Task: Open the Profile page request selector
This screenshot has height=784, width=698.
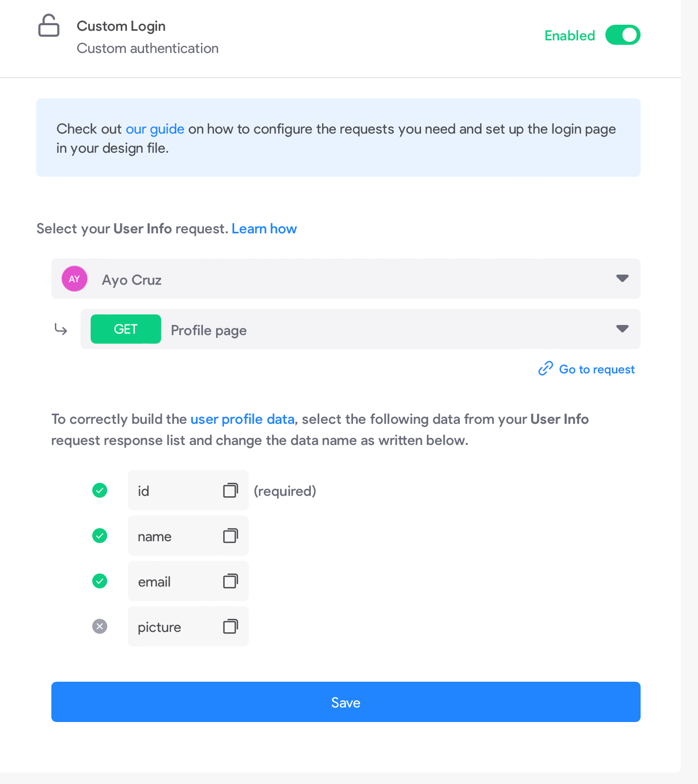Action: (x=361, y=329)
